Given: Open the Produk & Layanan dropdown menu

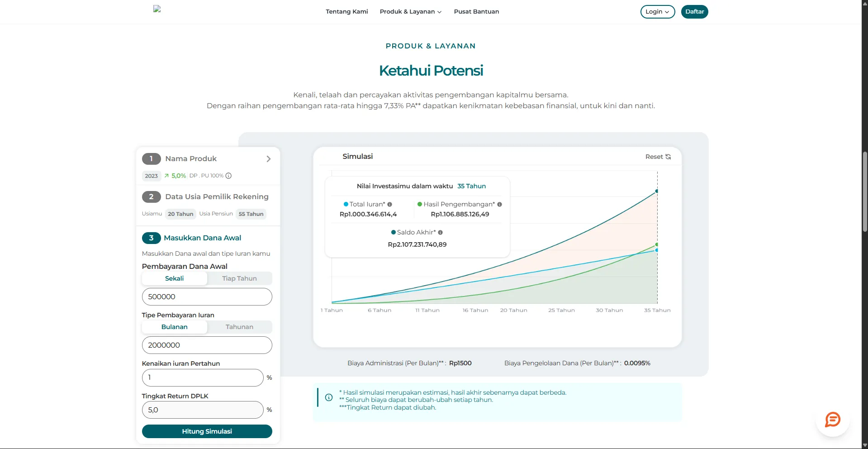Looking at the screenshot, I should 411,12.
